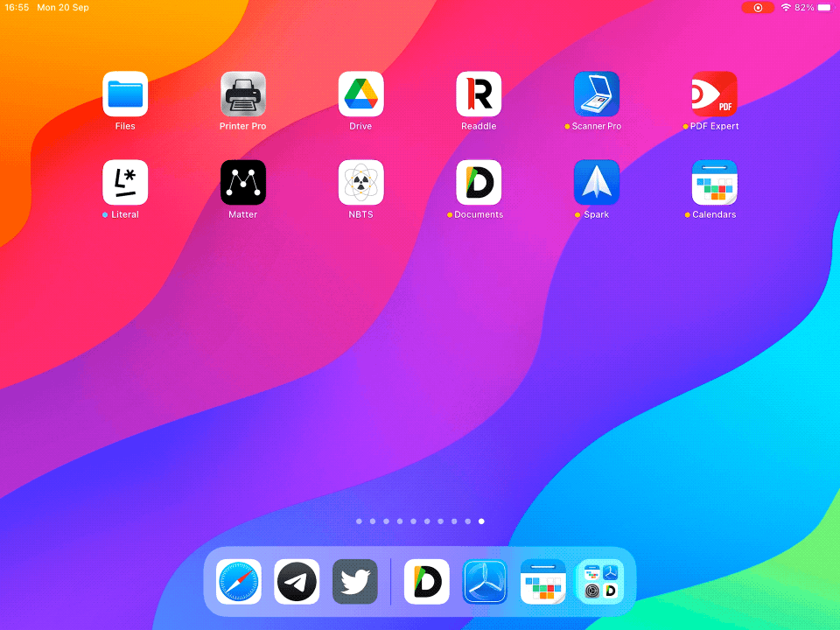Launch the Matter app
Image resolution: width=840 pixels, height=630 pixels.
[242, 182]
